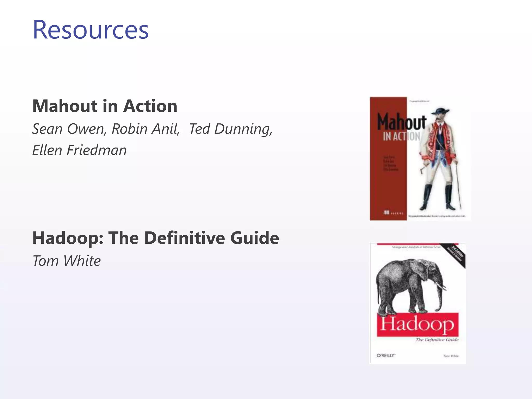This screenshot has width=532, height=399.
Task: Click the Mahout in Action heading
Action: 105,106
